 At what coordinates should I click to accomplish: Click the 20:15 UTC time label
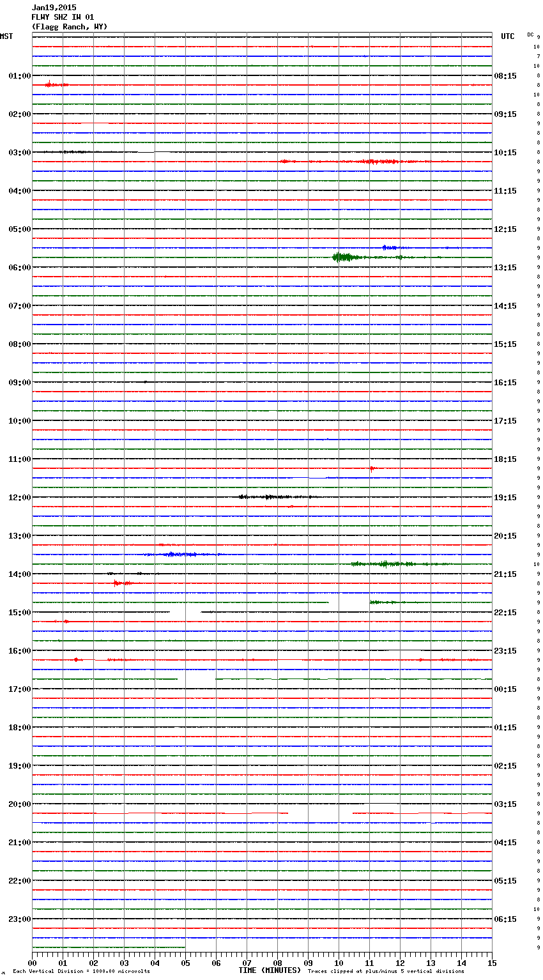(505, 536)
